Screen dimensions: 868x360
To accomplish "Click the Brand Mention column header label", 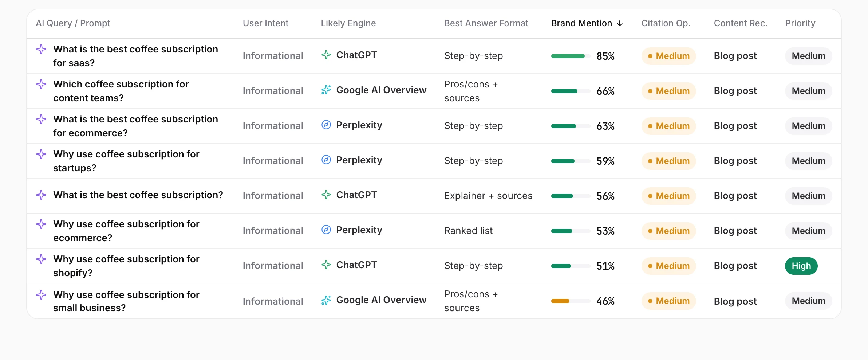I will (581, 23).
